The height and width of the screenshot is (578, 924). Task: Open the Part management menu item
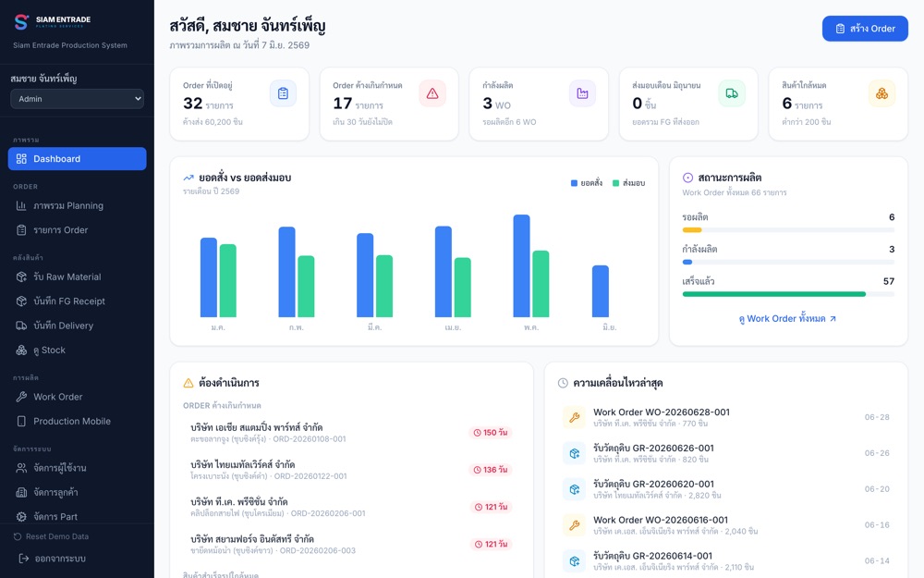(78, 517)
